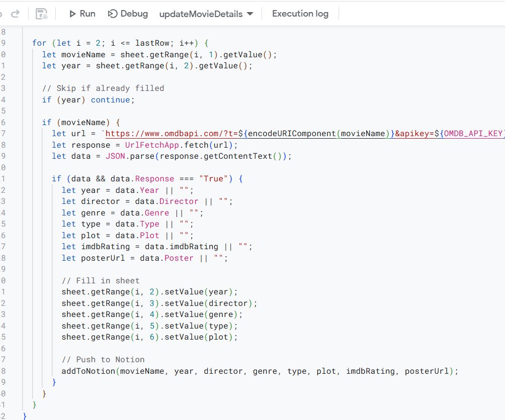Click 'data.Director' property in the code

[166, 201]
